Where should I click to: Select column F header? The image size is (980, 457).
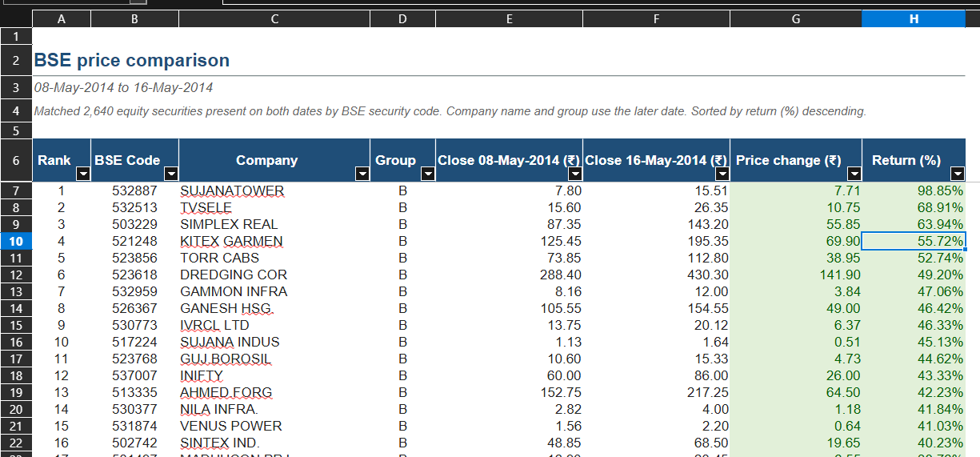[x=656, y=20]
